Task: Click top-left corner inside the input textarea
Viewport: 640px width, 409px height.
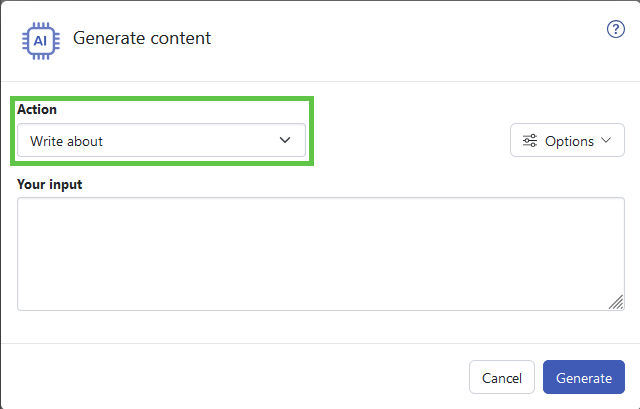Action: click(22, 203)
